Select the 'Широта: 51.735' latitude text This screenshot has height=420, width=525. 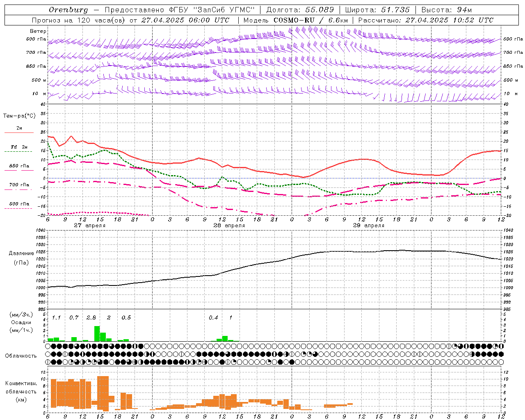coord(377,10)
